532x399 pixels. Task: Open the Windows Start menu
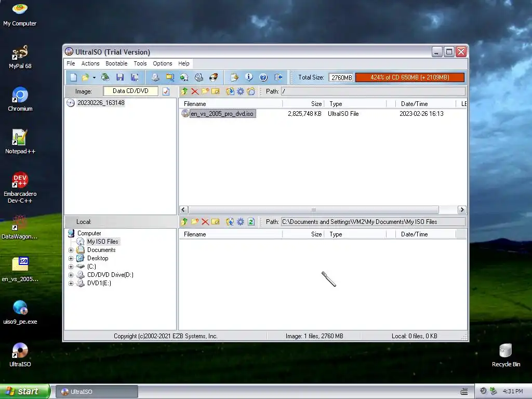tap(25, 391)
